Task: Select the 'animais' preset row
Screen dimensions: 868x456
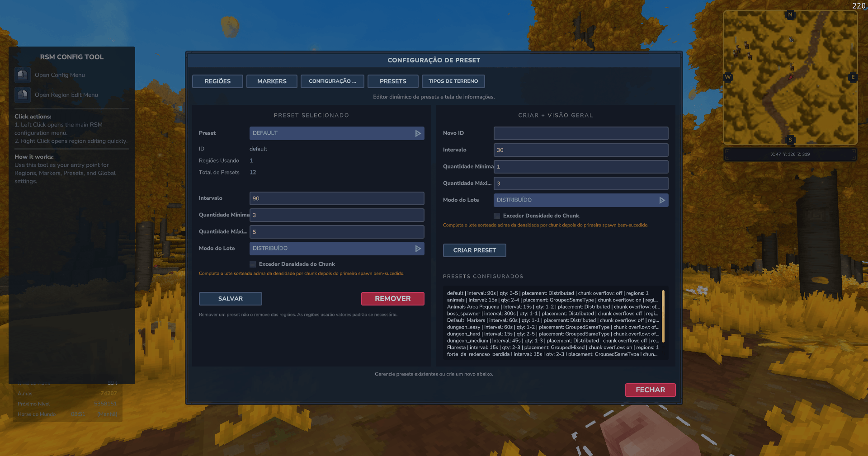Action: tap(552, 300)
